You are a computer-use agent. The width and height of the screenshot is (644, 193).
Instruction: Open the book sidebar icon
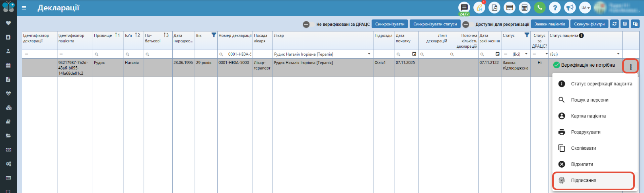click(x=8, y=122)
